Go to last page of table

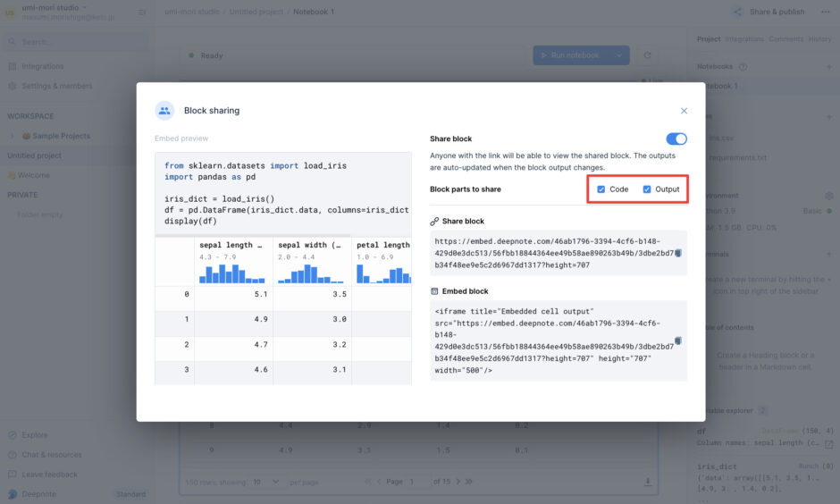[x=467, y=482]
